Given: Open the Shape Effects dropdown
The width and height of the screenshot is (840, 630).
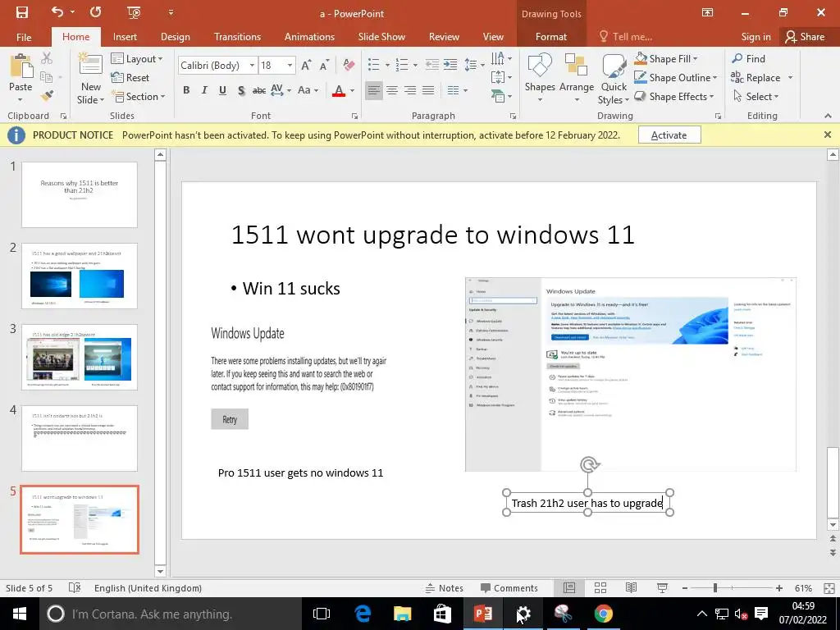Looking at the screenshot, I should pos(674,97).
